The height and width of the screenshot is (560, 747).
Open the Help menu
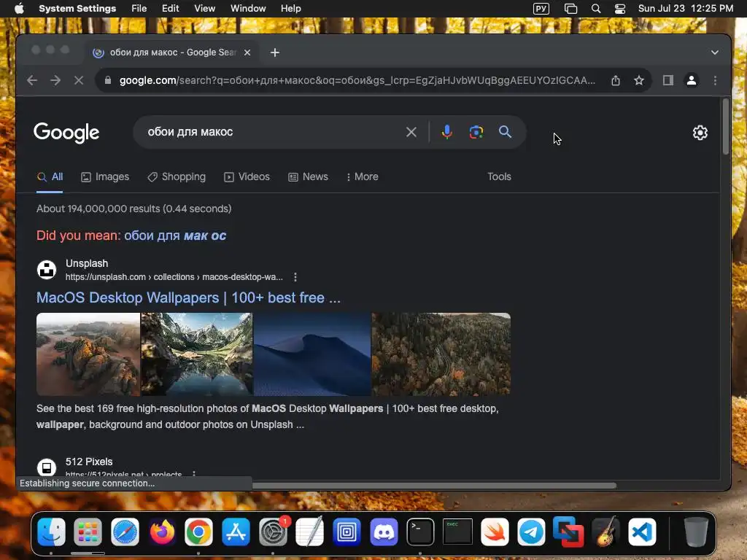290,9
